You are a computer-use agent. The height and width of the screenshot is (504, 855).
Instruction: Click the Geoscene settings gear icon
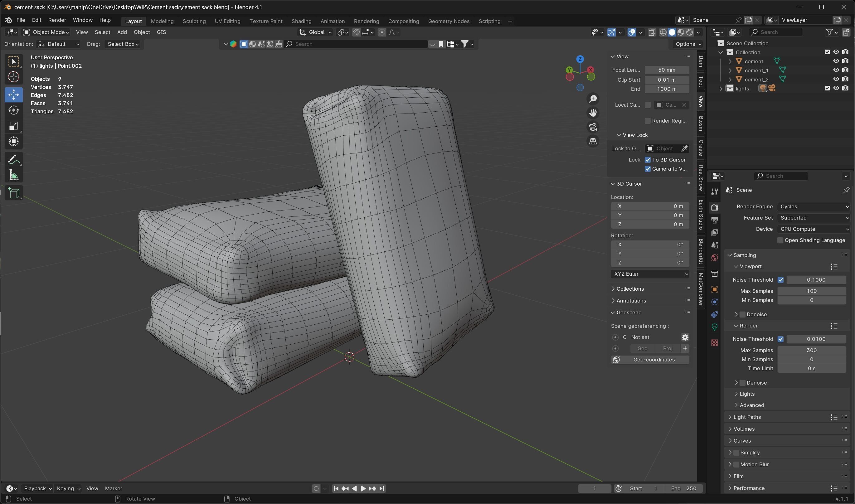685,337
